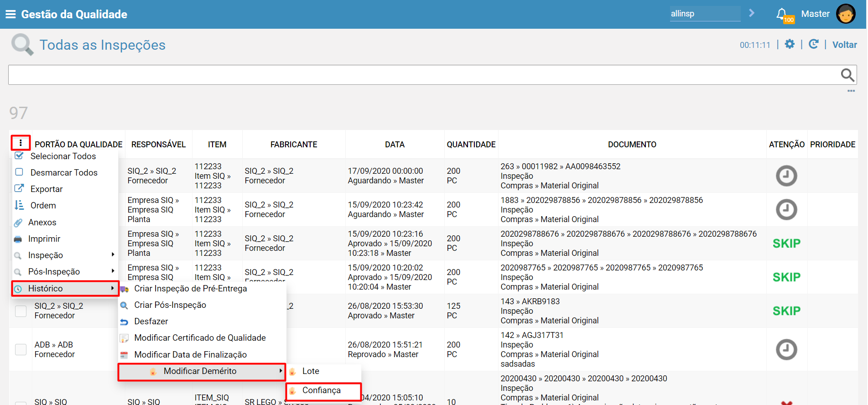The image size is (868, 405).
Task: Click the 00:11:11 session timer
Action: [755, 45]
